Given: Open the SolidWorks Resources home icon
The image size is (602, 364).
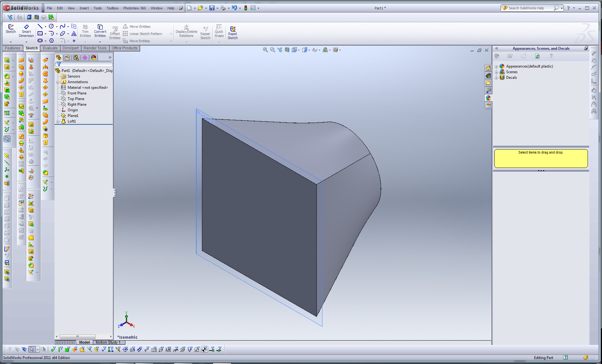Looking at the screenshot, I should click(488, 68).
